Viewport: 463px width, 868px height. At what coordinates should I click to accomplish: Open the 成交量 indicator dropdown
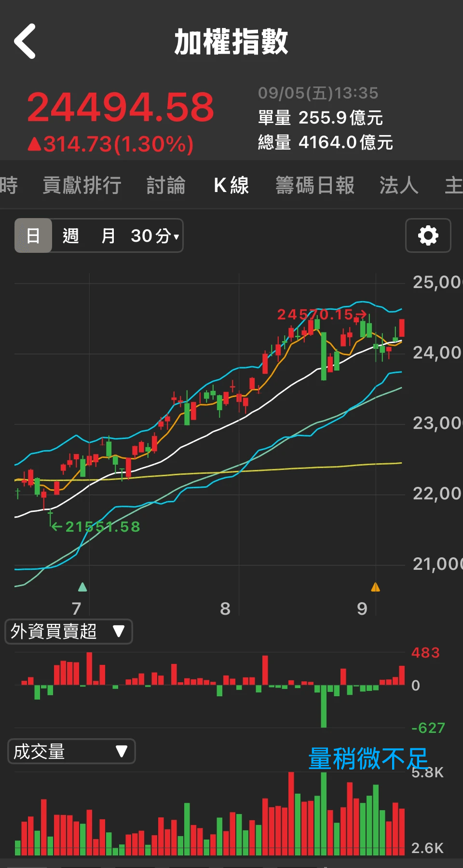pyautogui.click(x=71, y=751)
